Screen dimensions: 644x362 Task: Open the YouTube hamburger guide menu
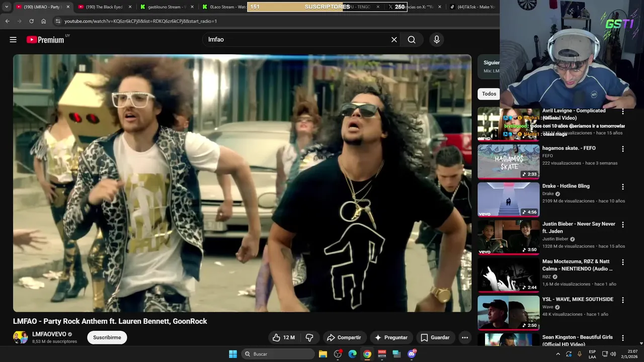pos(13,40)
